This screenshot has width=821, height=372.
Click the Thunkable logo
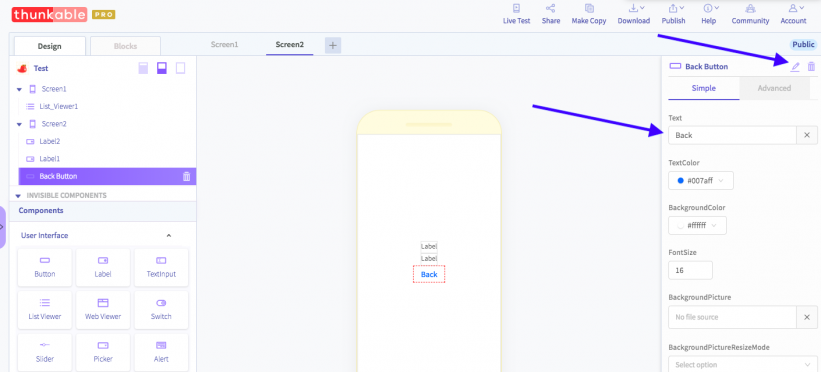49,14
